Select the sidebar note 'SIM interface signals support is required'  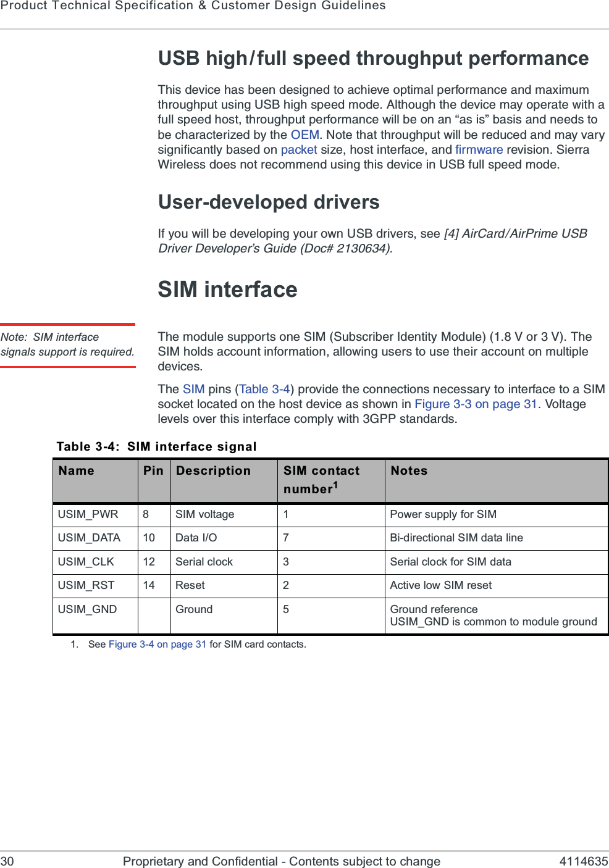[67, 344]
